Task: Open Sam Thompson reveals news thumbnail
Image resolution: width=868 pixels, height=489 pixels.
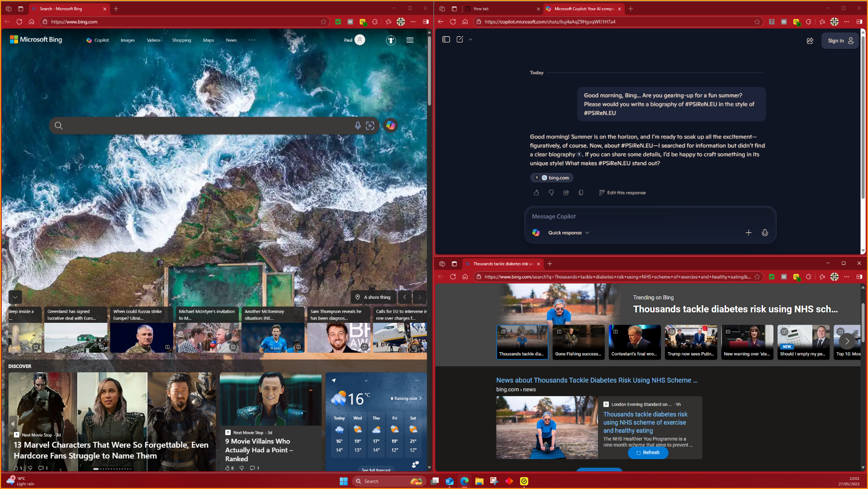Action: [338, 330]
